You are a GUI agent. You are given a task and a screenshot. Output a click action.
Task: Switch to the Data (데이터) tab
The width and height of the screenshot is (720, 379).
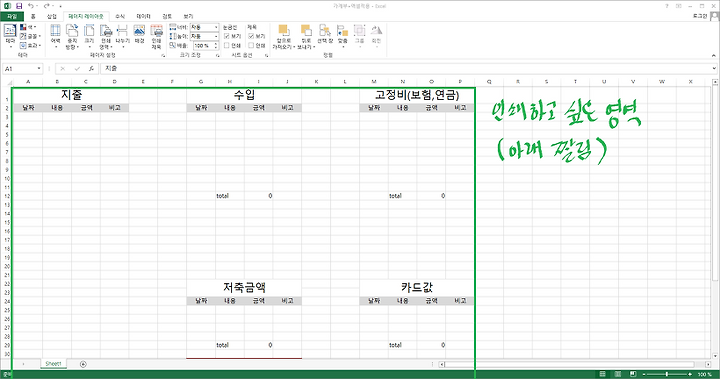pyautogui.click(x=143, y=17)
